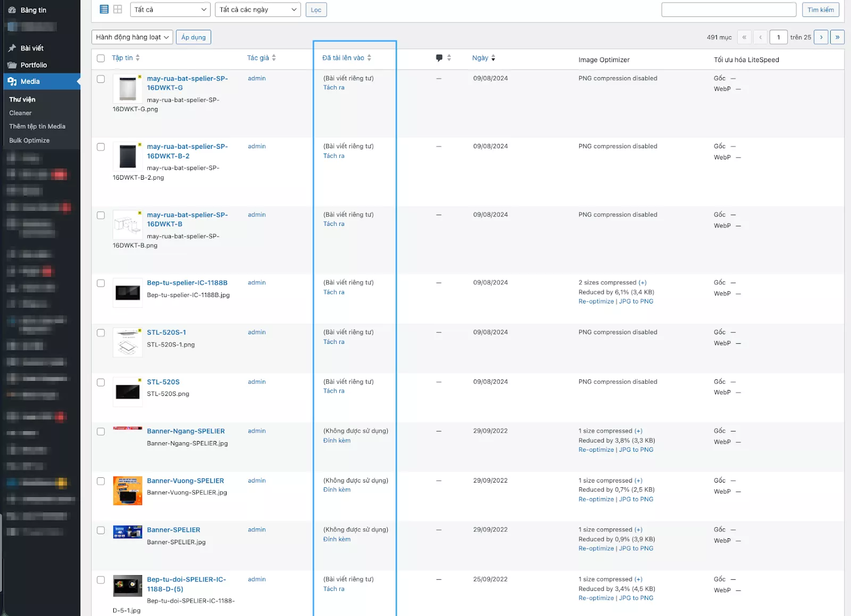This screenshot has height=616, width=851.
Task: Expand the Tất cả các ngày date dropdown
Action: click(257, 9)
